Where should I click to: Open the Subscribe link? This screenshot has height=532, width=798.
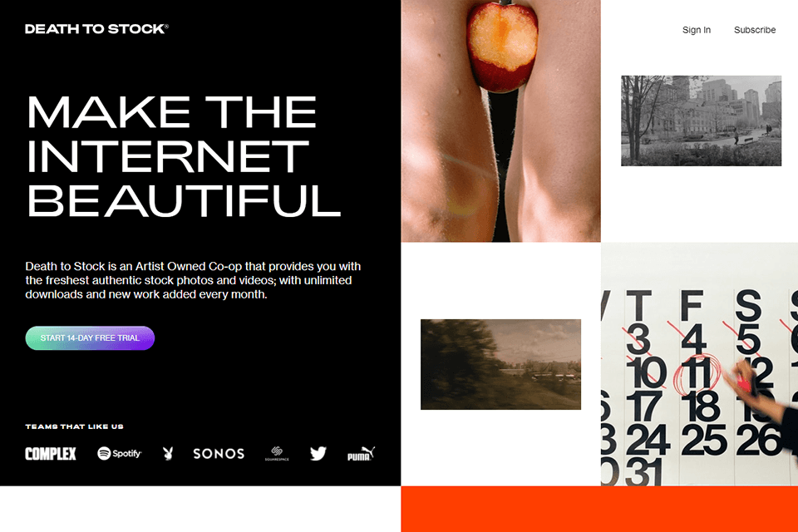(x=755, y=30)
